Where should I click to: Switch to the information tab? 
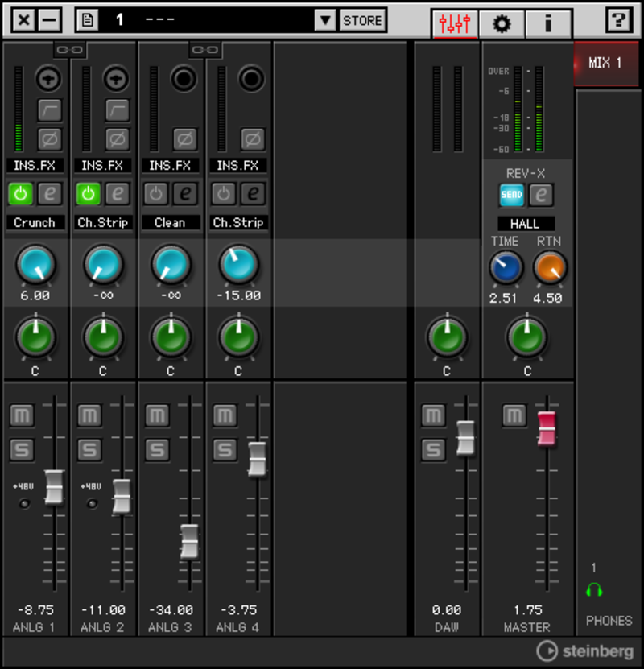point(548,23)
